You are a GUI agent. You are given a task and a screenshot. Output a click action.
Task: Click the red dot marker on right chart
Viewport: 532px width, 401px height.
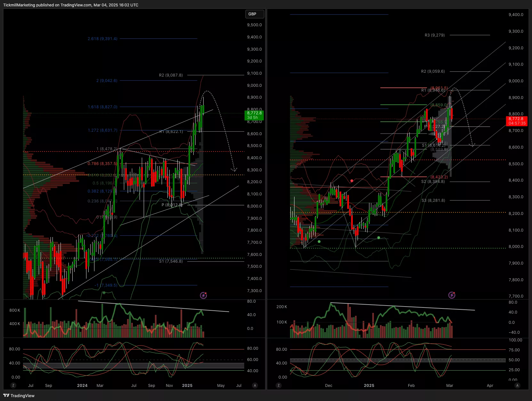tap(352, 181)
